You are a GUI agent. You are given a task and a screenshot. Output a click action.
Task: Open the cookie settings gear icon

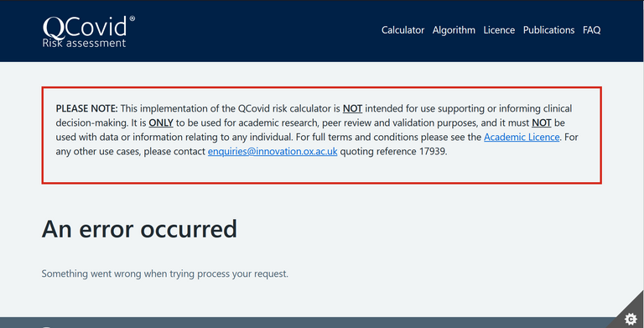pos(631,319)
